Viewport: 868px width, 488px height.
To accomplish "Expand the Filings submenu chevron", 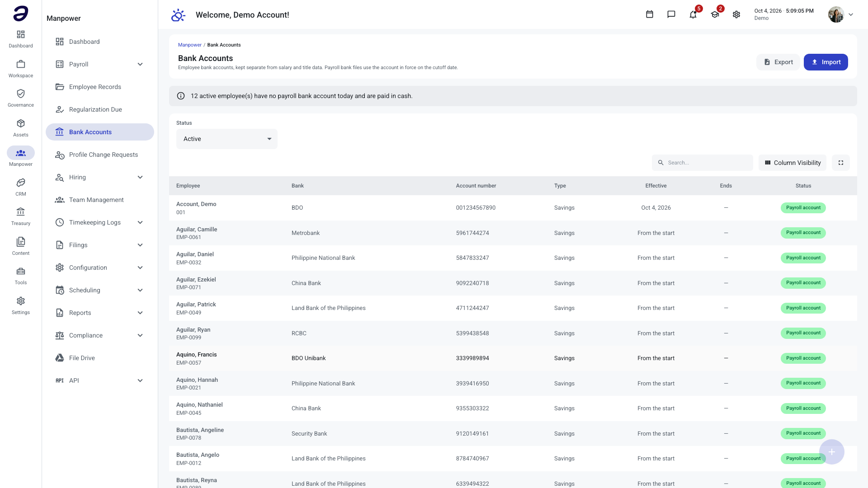I will [140, 245].
